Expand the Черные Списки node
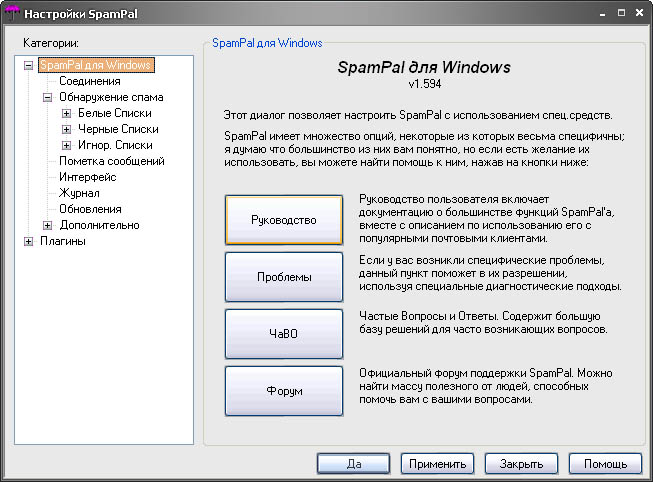This screenshot has width=653, height=482. pos(66,130)
